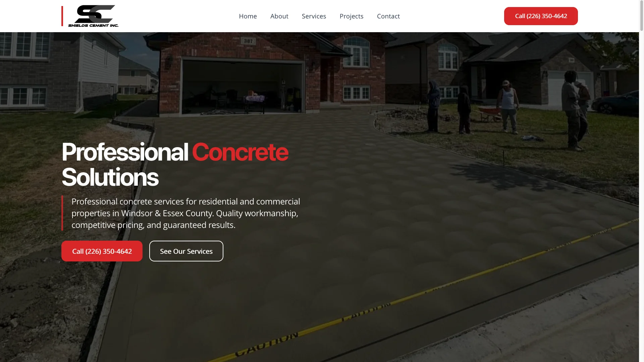
Task: Open the Services menu item
Action: coord(314,16)
